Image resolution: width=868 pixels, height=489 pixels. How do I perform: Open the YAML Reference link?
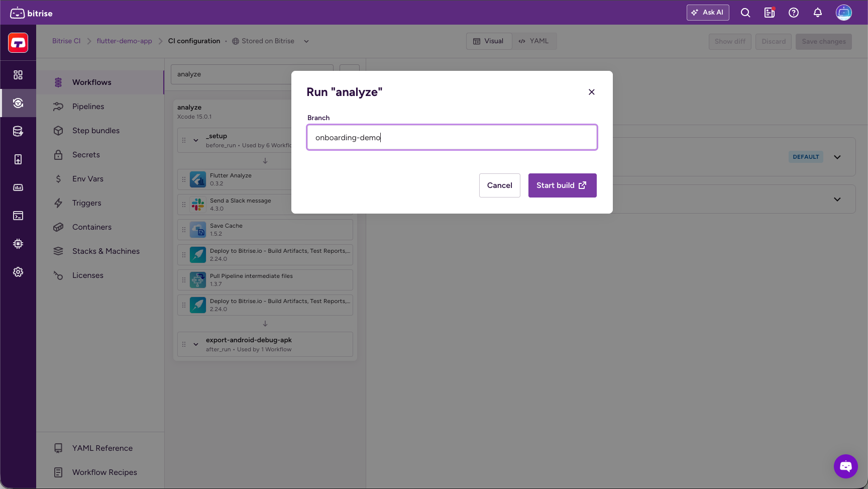[100, 448]
